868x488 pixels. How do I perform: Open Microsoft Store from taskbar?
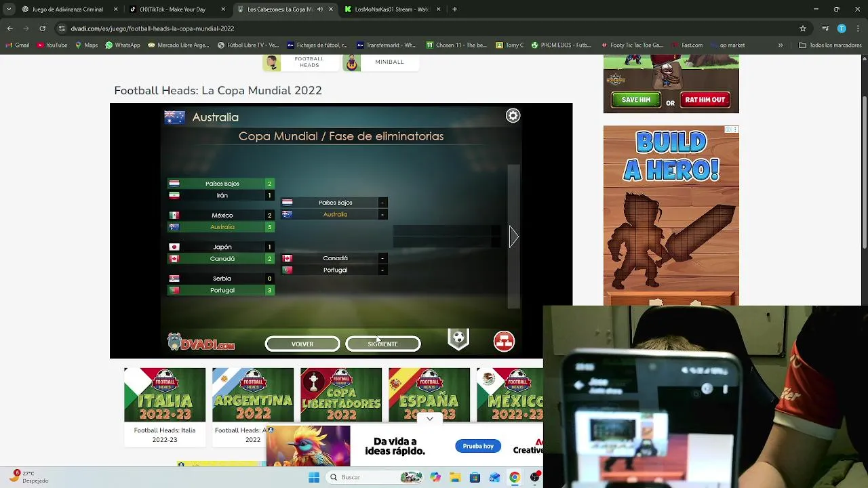pos(475,477)
